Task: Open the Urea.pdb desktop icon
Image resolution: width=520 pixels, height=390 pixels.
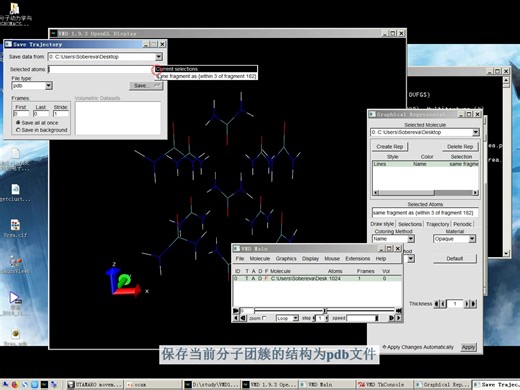Action: click(x=15, y=336)
